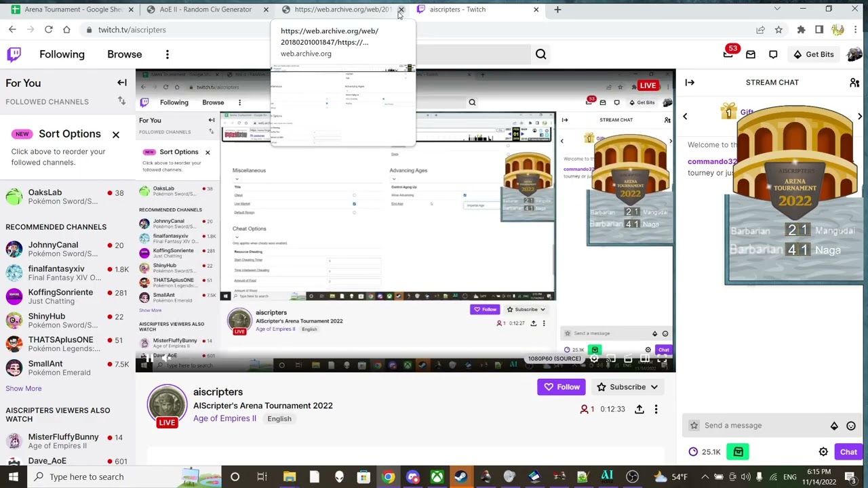This screenshot has width=868, height=488.
Task: Open Chrome side panel
Action: coord(819,30)
